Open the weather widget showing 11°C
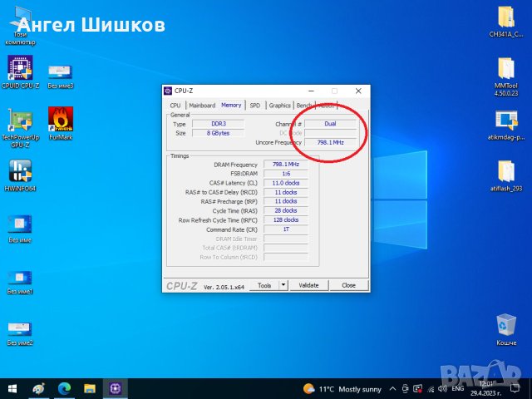This screenshot has height=399, width=532. (x=342, y=389)
